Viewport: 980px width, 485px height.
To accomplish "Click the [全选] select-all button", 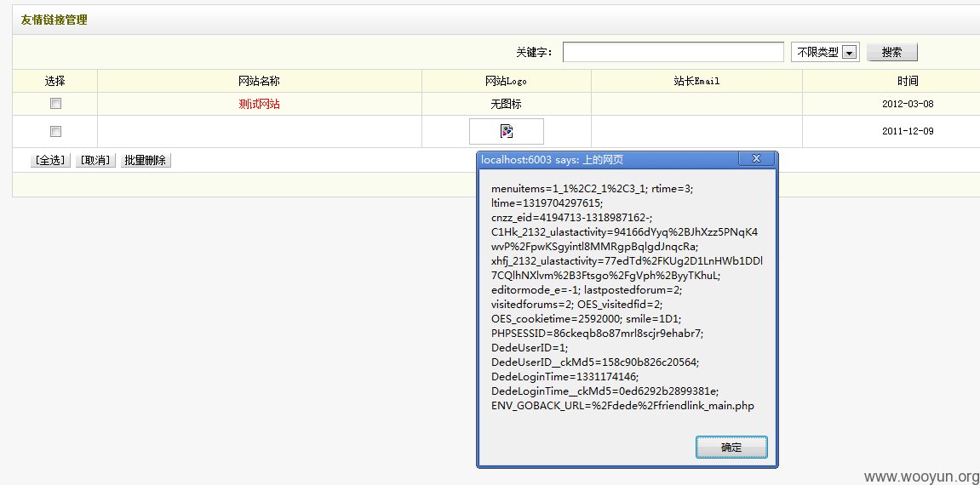I will [x=50, y=161].
